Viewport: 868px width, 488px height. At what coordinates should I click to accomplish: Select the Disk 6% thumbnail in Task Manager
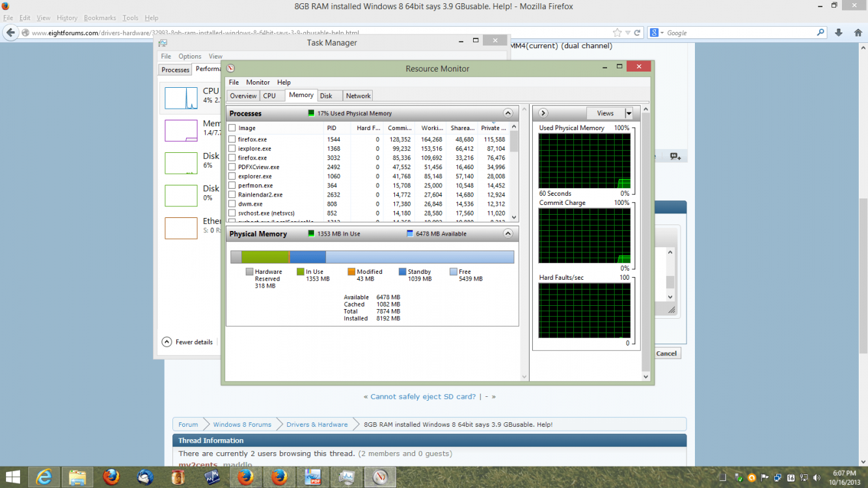(x=181, y=163)
